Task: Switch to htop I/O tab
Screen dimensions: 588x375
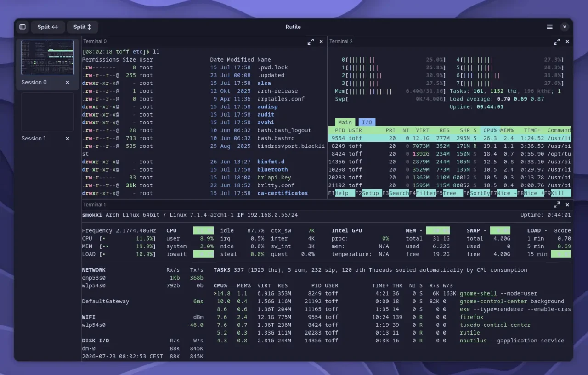Action: pyautogui.click(x=367, y=122)
